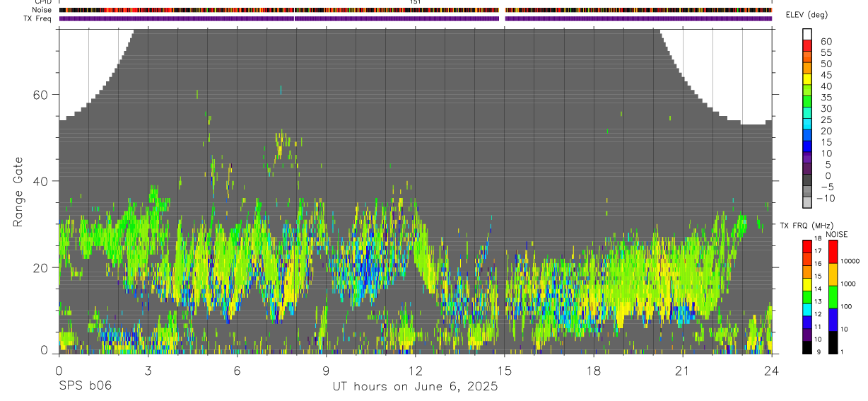Click the purple TX Freq strip
The image size is (868, 401).
(x=416, y=18)
